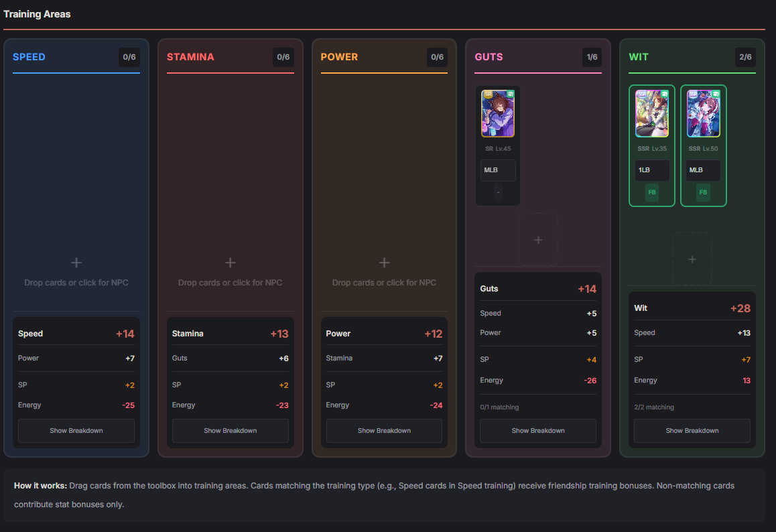
Task: Add a card via Wit empty slot
Action: [692, 259]
